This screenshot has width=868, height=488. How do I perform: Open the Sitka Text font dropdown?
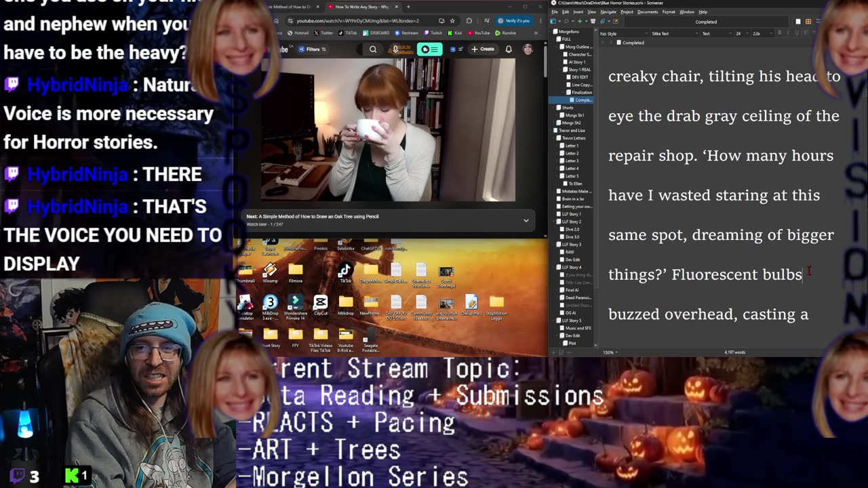point(674,34)
